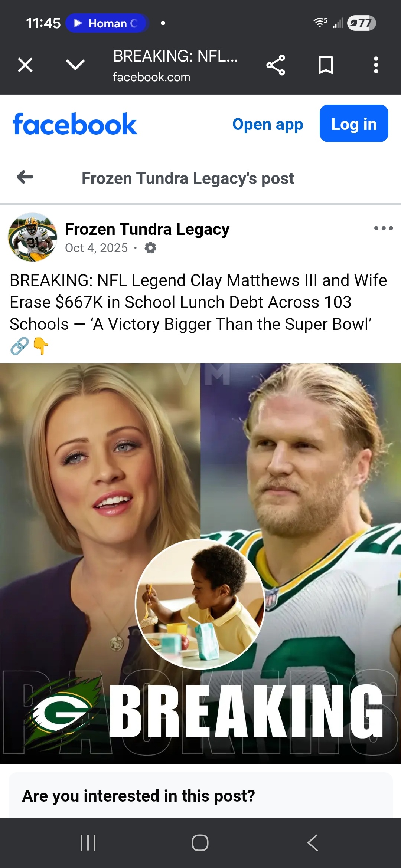This screenshot has height=868, width=401.
Task: Go back using the arrow icon
Action: coord(25,177)
